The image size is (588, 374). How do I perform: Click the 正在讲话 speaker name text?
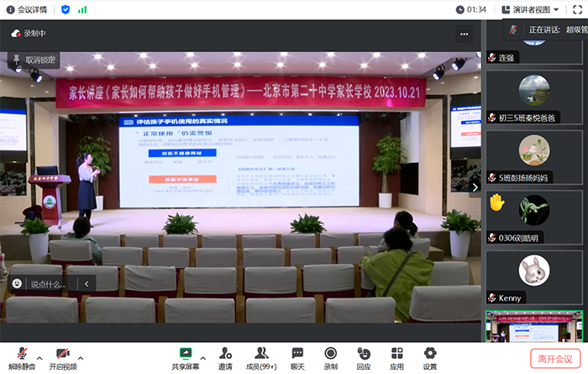558,29
